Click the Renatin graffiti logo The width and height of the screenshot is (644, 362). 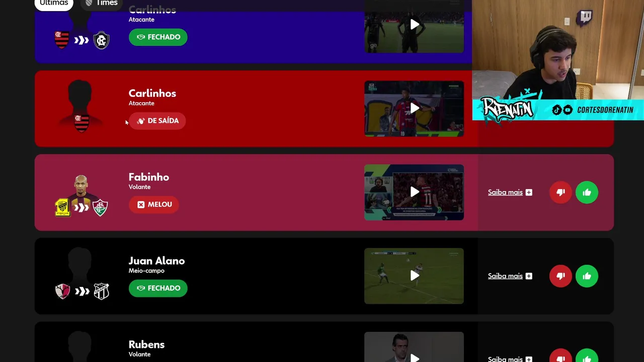click(507, 108)
